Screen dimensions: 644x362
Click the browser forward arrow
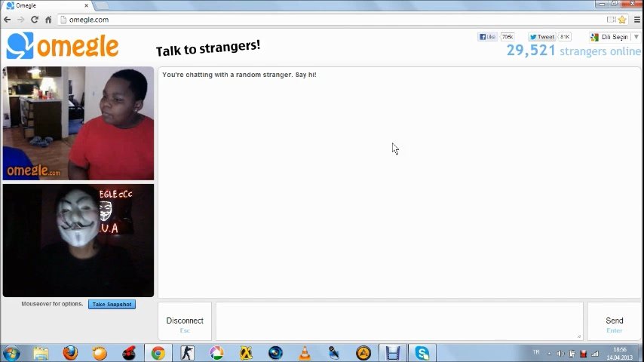coord(20,20)
